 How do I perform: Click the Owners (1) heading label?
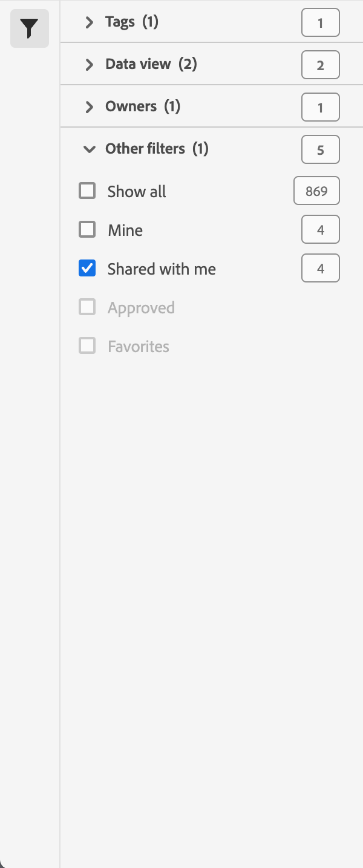pyautogui.click(x=143, y=106)
